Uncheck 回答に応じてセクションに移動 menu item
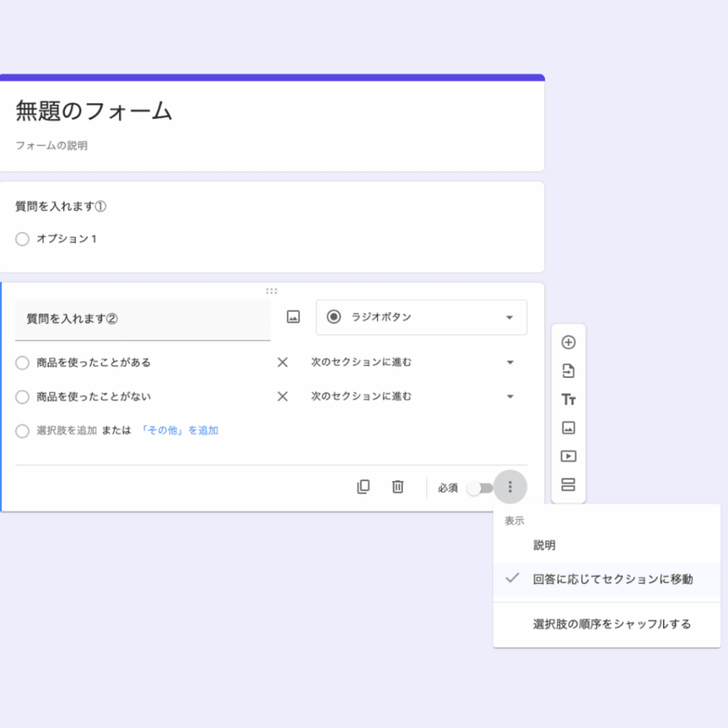This screenshot has height=728, width=728. tap(607, 579)
